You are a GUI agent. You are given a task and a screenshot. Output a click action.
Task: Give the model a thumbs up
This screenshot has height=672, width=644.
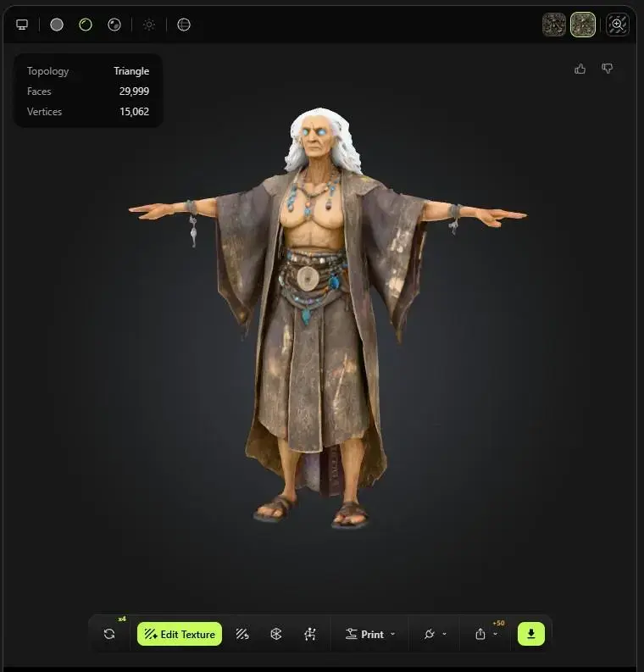580,69
